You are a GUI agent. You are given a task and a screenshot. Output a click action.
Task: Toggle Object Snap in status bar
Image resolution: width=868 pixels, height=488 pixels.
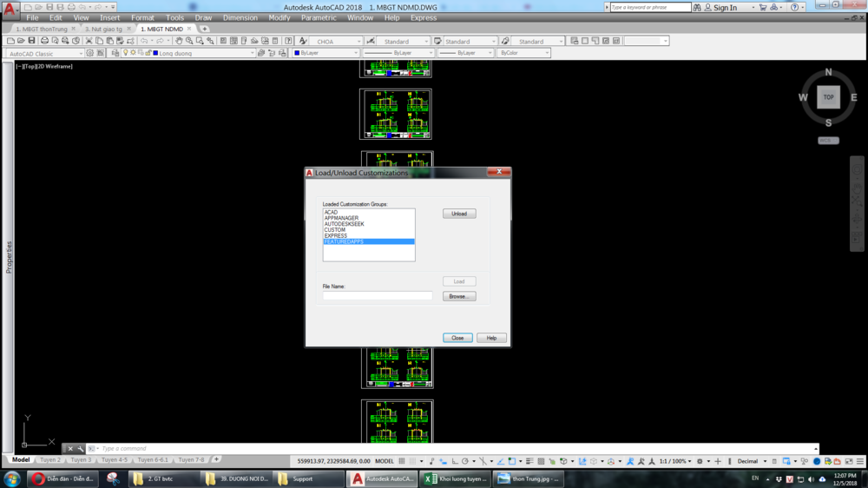coord(512,461)
